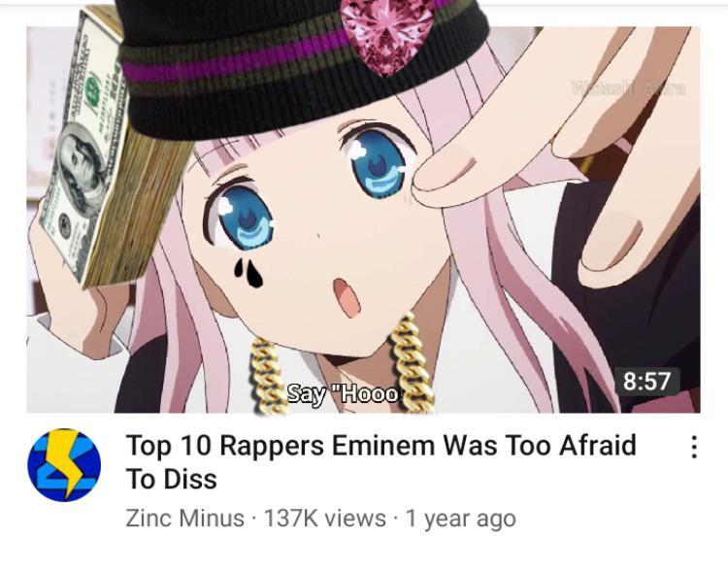Click the Say "Hooo" subtitle caption
This screenshot has width=728, height=572.
[x=344, y=394]
